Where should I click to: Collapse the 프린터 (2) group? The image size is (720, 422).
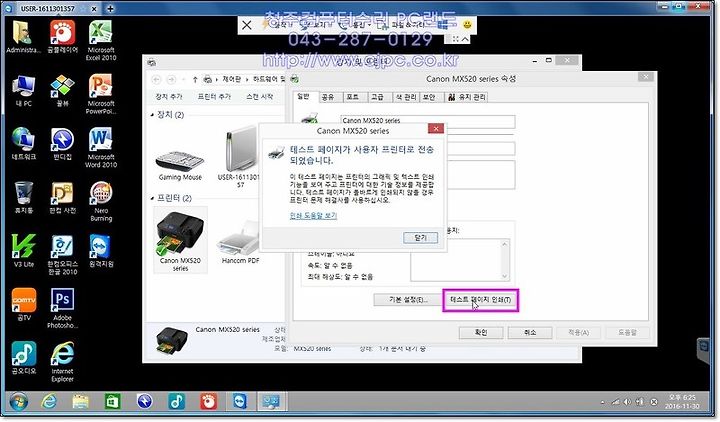click(x=152, y=198)
